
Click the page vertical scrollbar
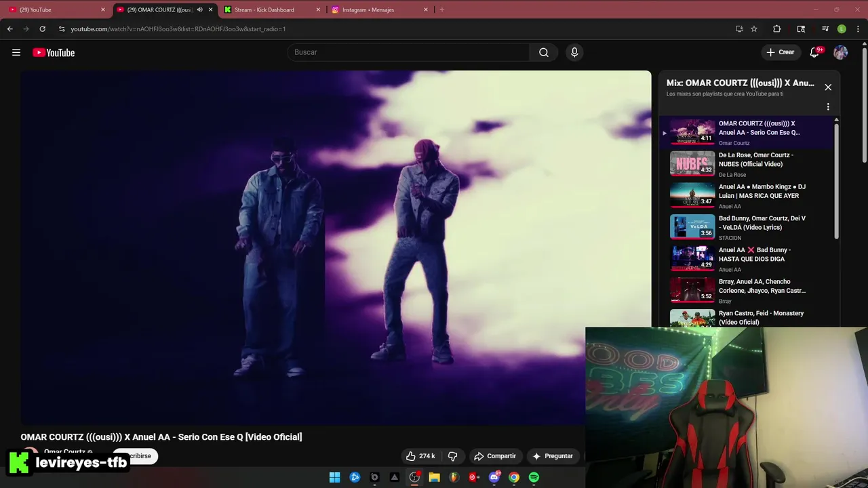coord(864,105)
